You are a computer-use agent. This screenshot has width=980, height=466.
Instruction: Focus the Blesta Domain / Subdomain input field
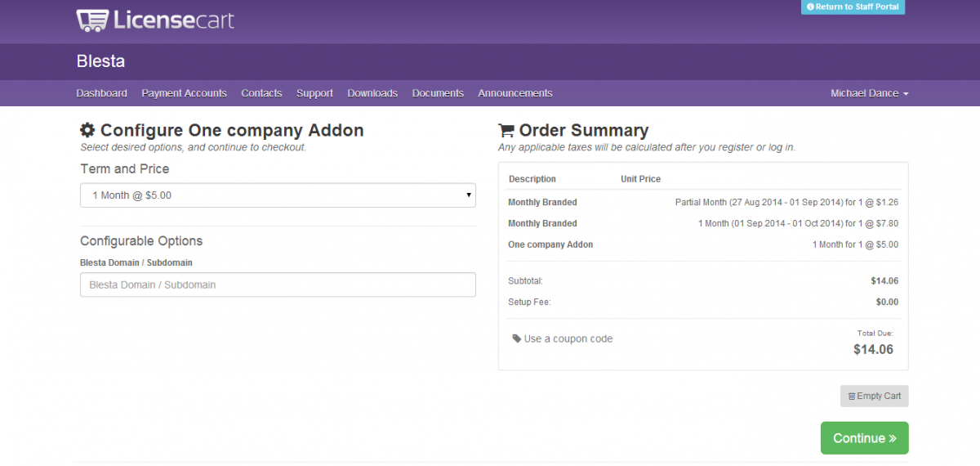278,285
